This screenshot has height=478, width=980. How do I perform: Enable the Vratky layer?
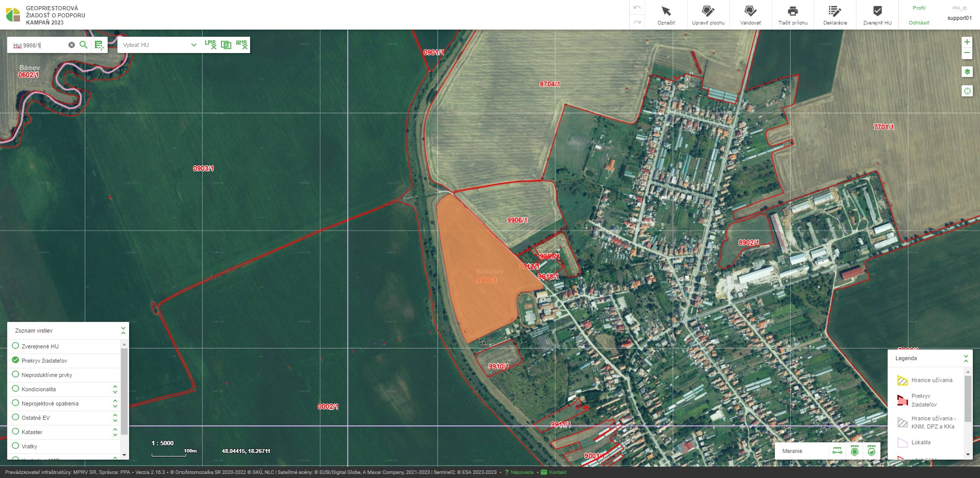(15, 446)
